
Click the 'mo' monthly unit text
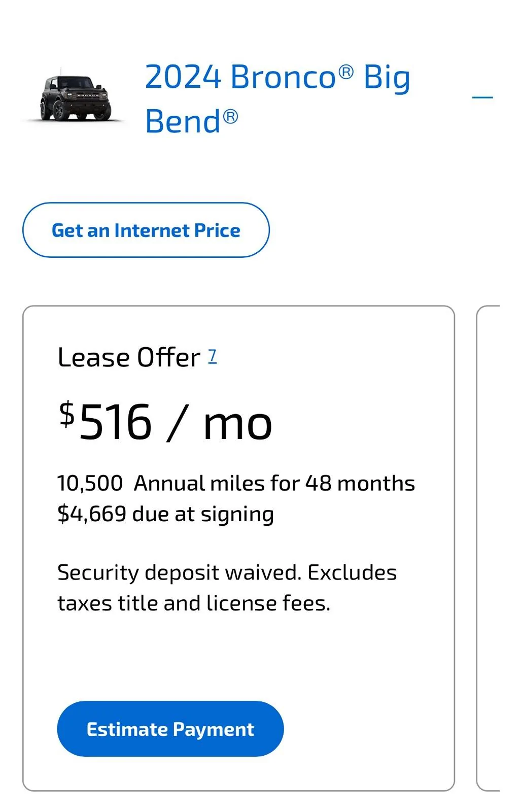[x=237, y=425]
